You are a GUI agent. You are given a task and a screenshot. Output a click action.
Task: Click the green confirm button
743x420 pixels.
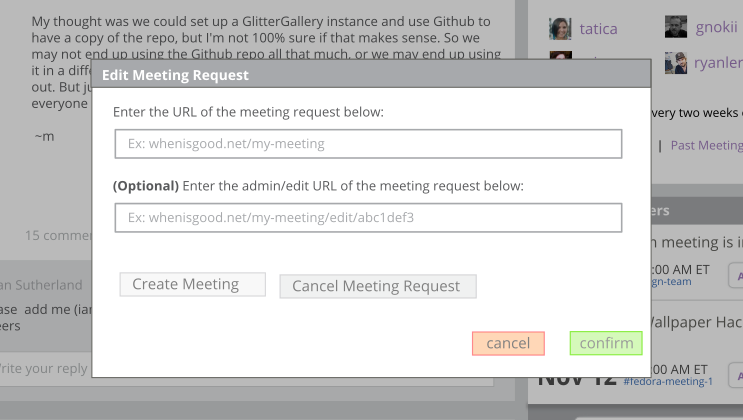[606, 343]
